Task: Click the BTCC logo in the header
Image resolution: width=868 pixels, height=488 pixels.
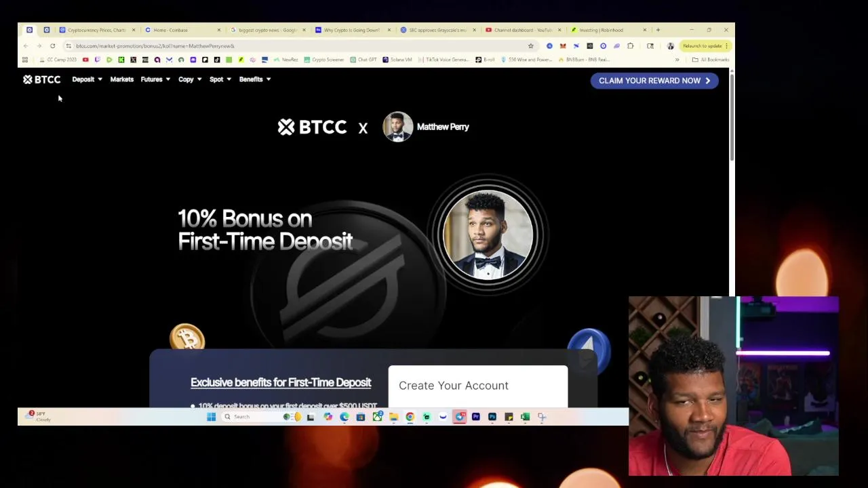Action: click(x=41, y=79)
